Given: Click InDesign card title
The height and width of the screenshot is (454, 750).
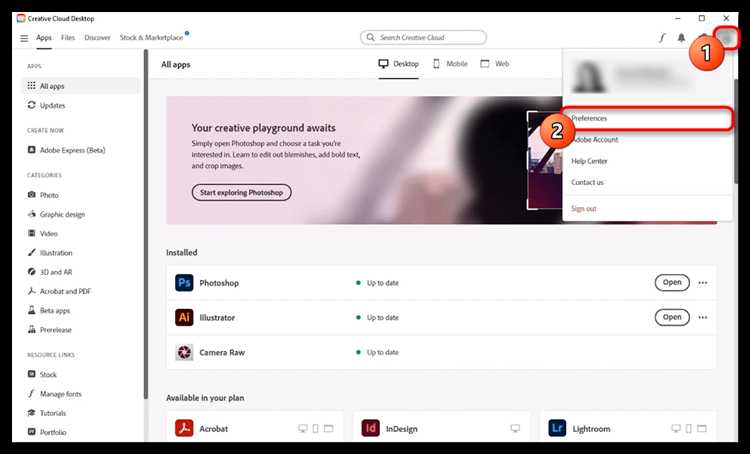Looking at the screenshot, I should 402,429.
